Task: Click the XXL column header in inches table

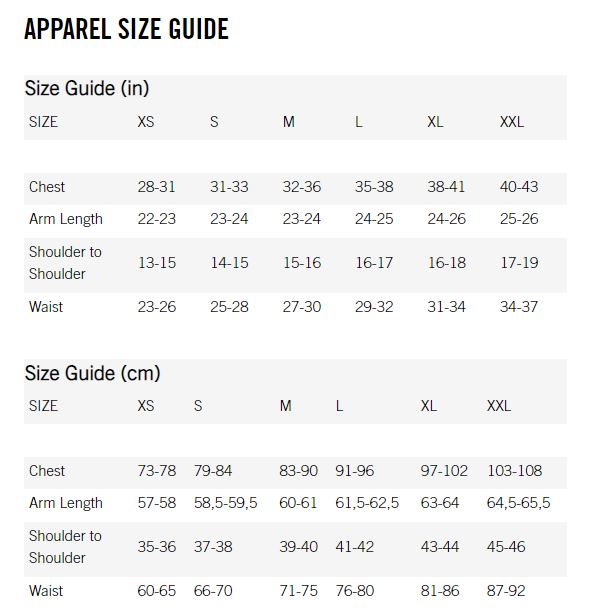Action: click(512, 122)
